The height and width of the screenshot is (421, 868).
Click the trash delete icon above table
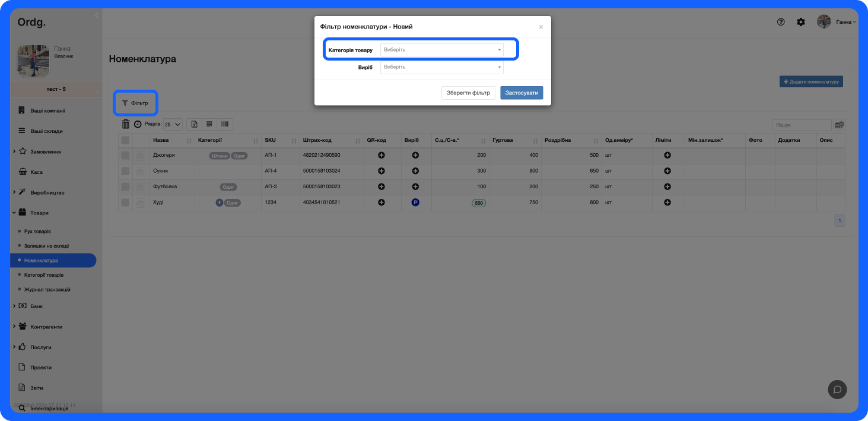point(126,124)
